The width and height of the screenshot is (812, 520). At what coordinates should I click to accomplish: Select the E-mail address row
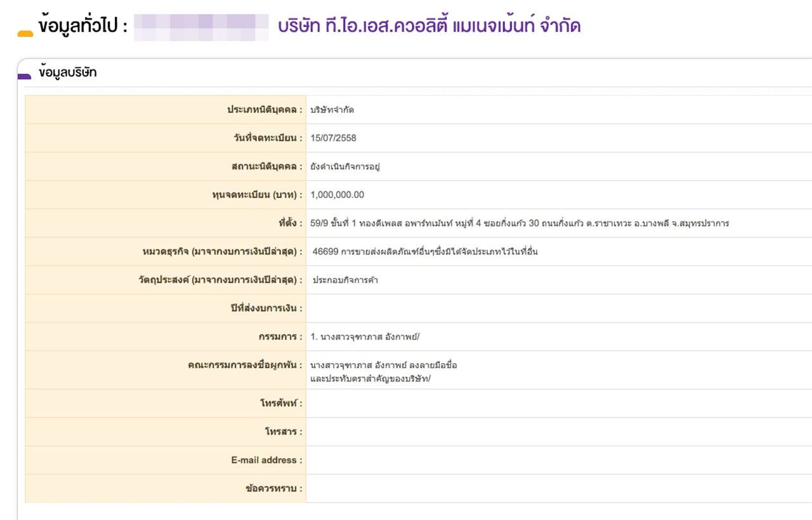click(x=444, y=459)
